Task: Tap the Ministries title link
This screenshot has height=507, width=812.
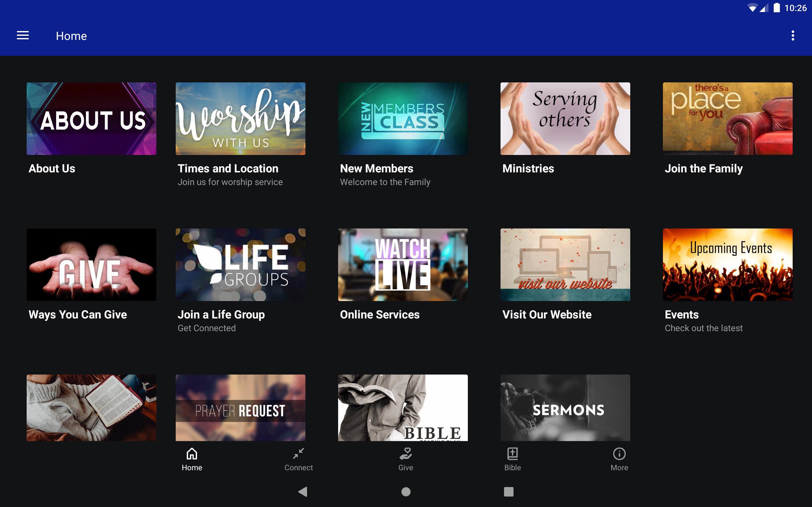Action: pos(528,168)
